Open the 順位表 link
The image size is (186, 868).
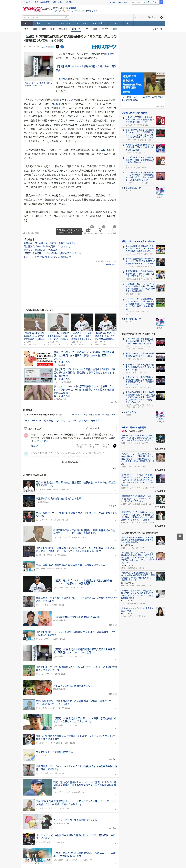tap(97, 414)
